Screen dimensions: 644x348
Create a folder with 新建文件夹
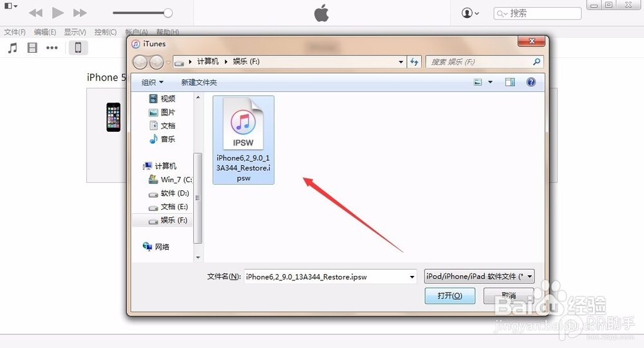click(x=199, y=82)
